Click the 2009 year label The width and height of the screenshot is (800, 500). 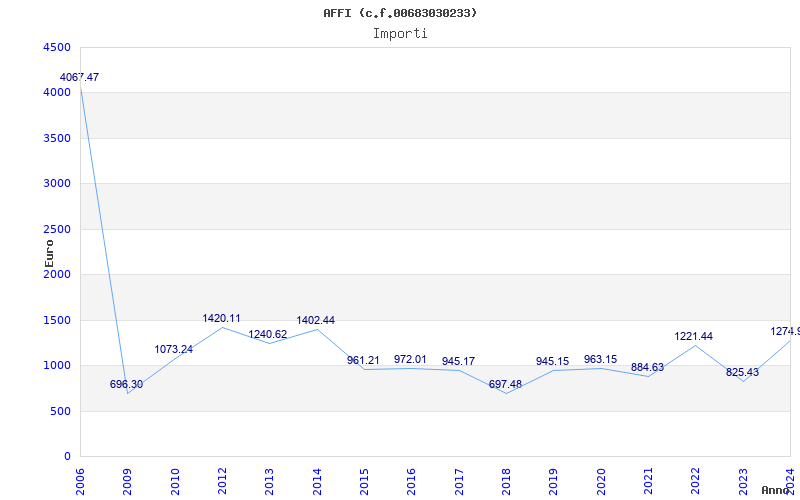pyautogui.click(x=128, y=482)
